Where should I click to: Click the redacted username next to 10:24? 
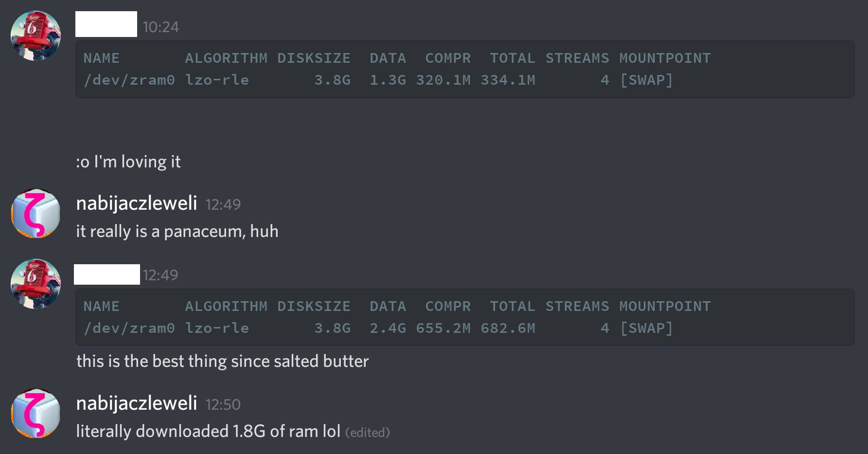(106, 24)
